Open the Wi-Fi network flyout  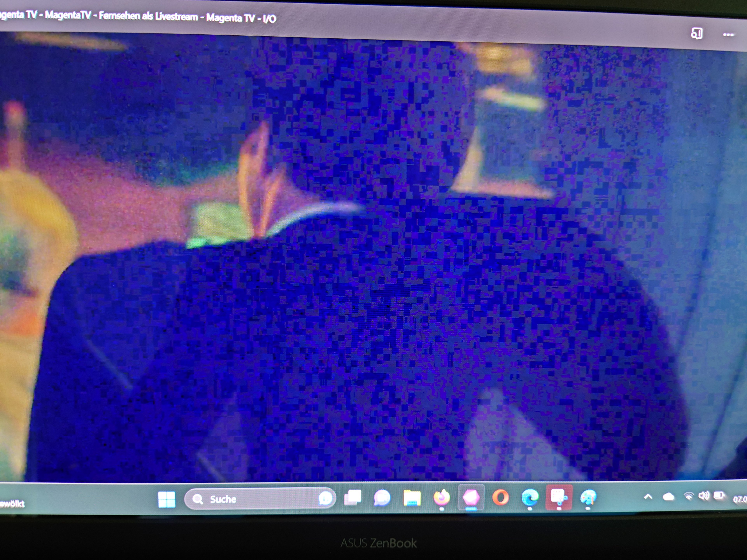(x=689, y=496)
